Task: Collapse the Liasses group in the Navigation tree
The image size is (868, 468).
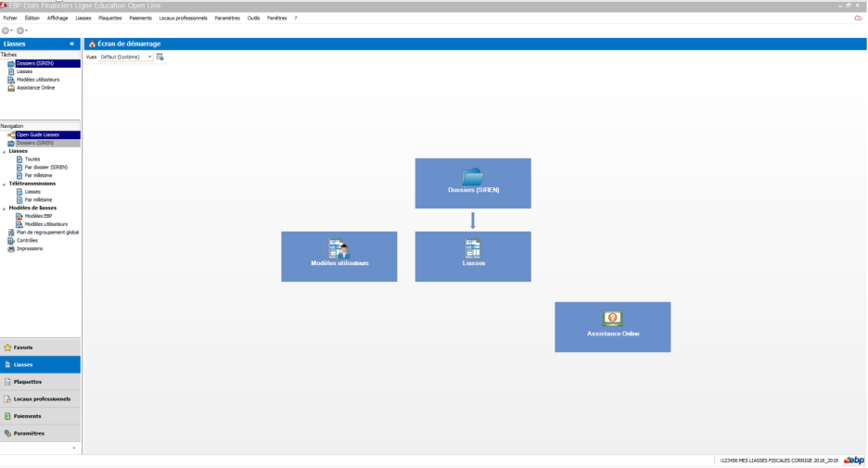Action: tap(4, 152)
